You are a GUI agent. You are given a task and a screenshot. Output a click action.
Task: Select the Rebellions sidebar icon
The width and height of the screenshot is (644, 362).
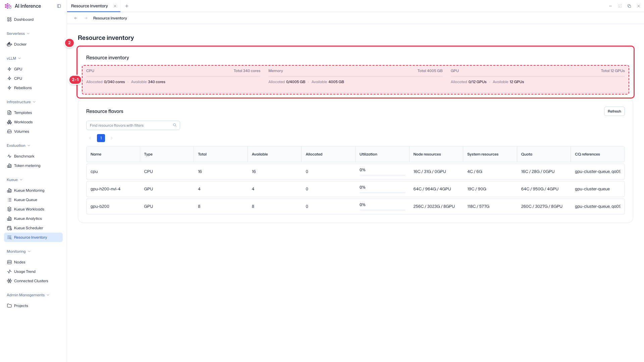pyautogui.click(x=9, y=88)
